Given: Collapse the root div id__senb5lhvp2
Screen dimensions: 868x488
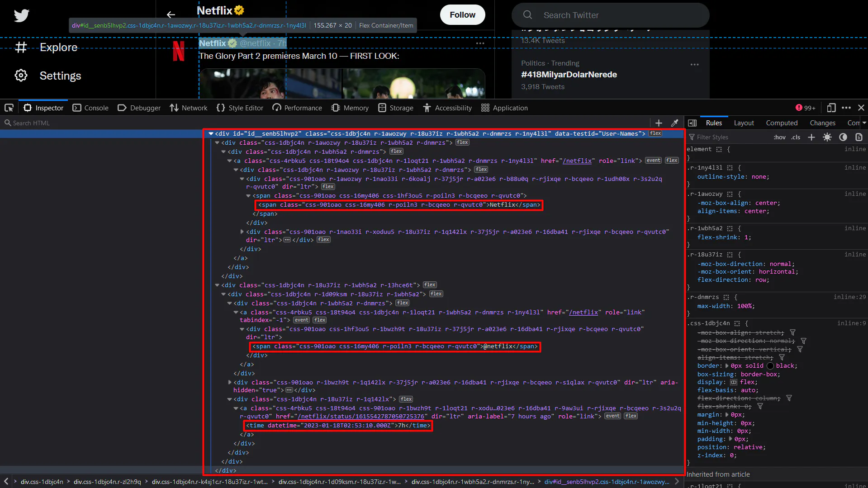Looking at the screenshot, I should click(211, 133).
